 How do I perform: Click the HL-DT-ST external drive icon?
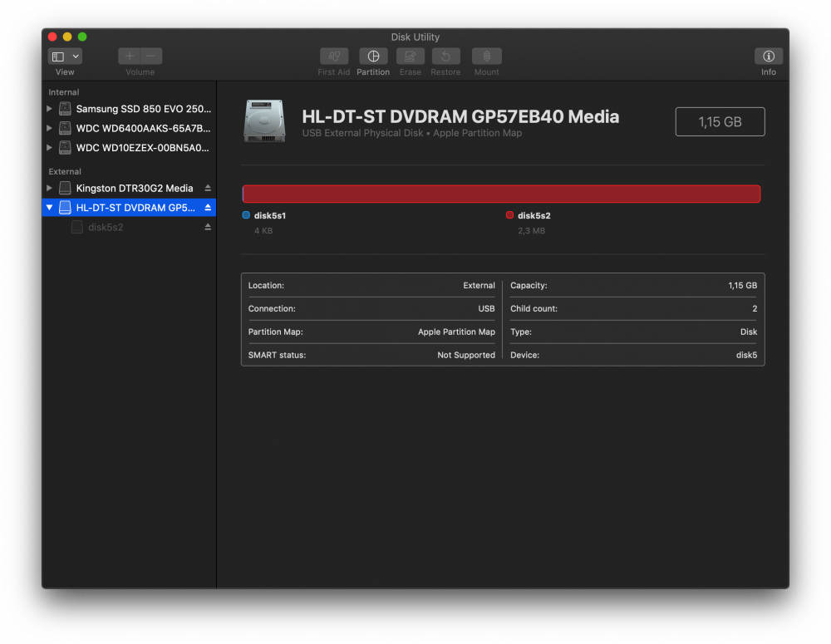(65, 208)
